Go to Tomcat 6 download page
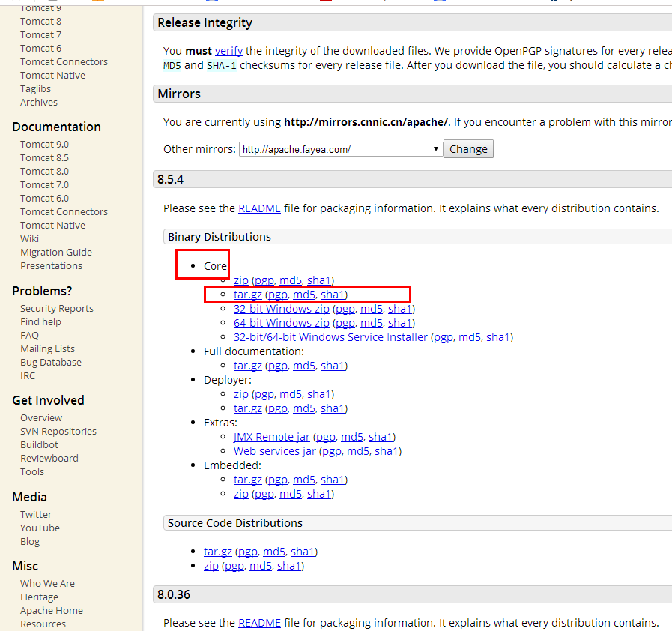This screenshot has width=672, height=631. [40, 49]
